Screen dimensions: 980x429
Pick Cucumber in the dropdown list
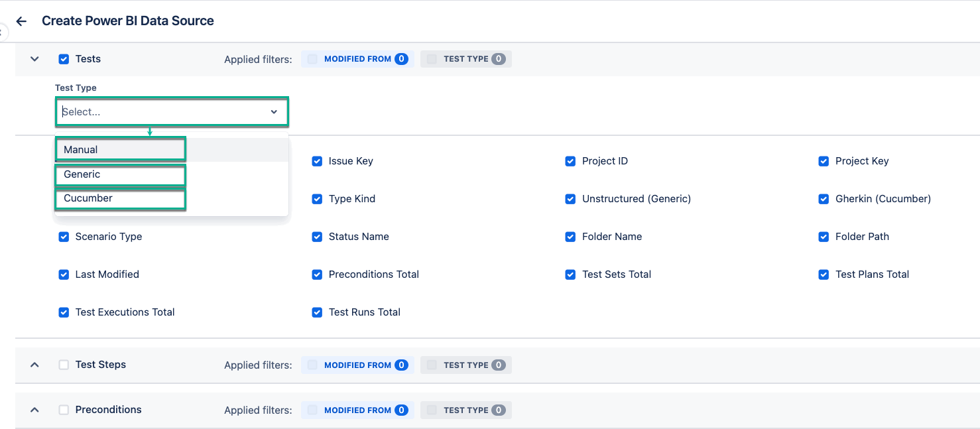click(120, 198)
